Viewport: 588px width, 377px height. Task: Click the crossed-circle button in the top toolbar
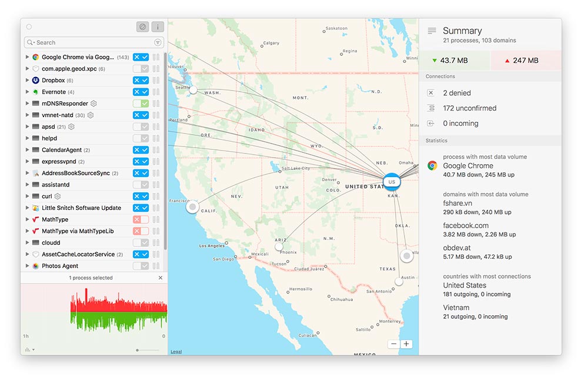click(142, 26)
